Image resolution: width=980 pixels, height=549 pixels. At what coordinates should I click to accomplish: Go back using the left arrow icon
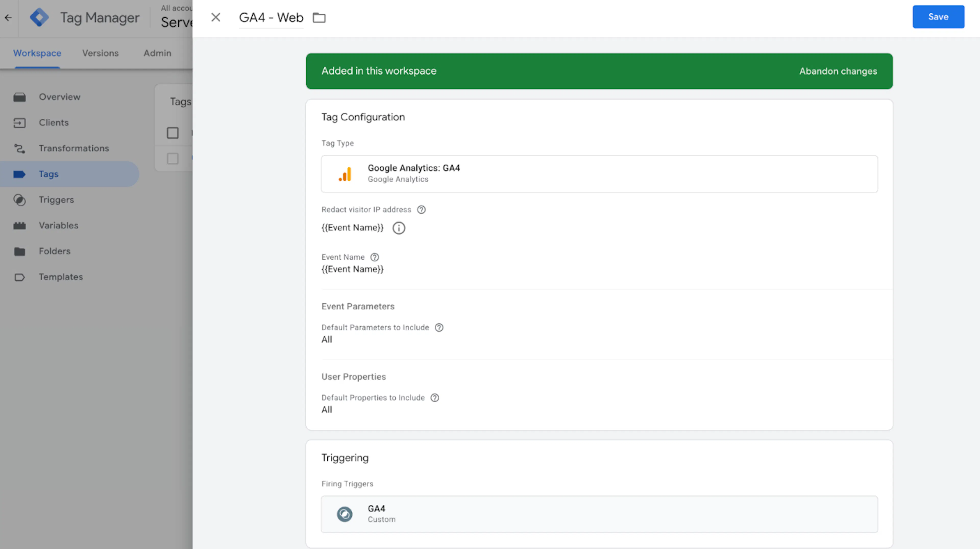pyautogui.click(x=8, y=18)
